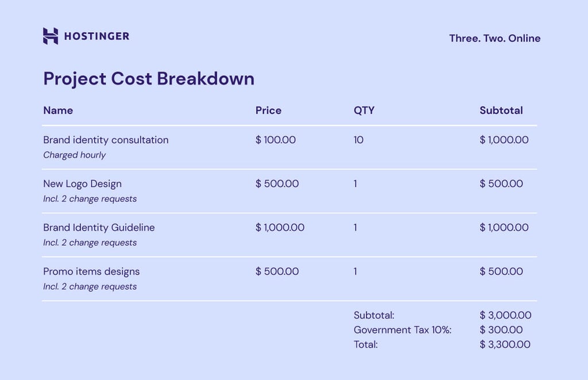This screenshot has width=588, height=380.
Task: Select the QTY column header
Action: coord(364,110)
